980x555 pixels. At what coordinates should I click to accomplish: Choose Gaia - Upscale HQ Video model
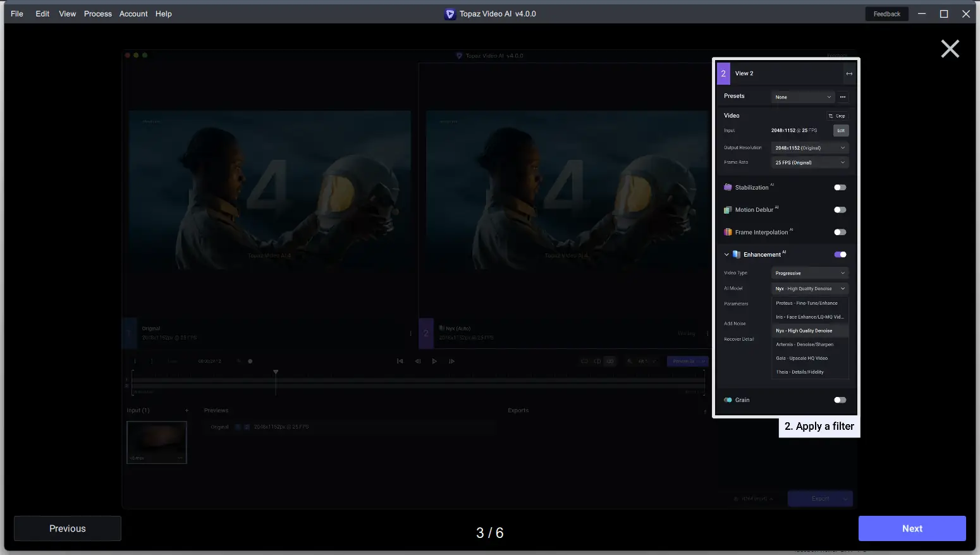[810, 358]
